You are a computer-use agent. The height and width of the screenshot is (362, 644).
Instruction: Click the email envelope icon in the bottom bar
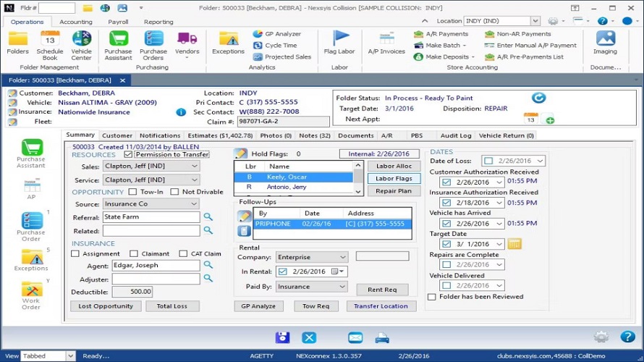coord(355,338)
